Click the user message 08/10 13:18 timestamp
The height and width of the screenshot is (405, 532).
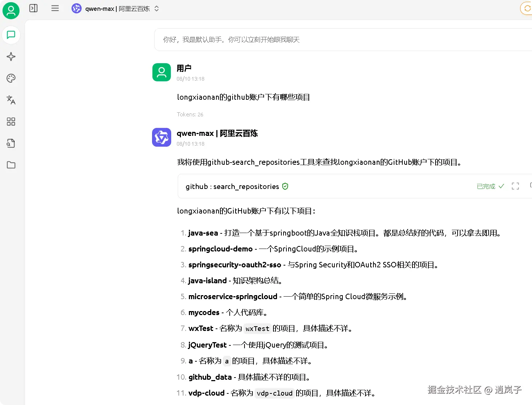[190, 79]
